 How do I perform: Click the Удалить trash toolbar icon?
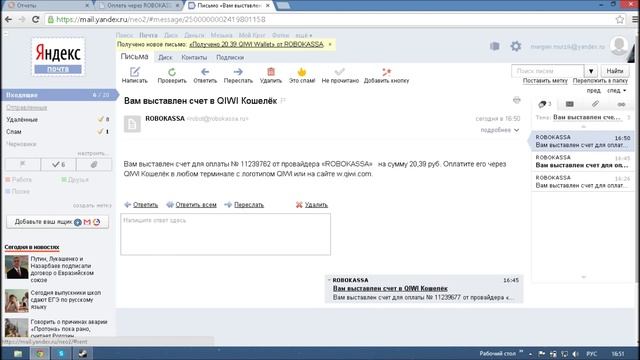271,72
